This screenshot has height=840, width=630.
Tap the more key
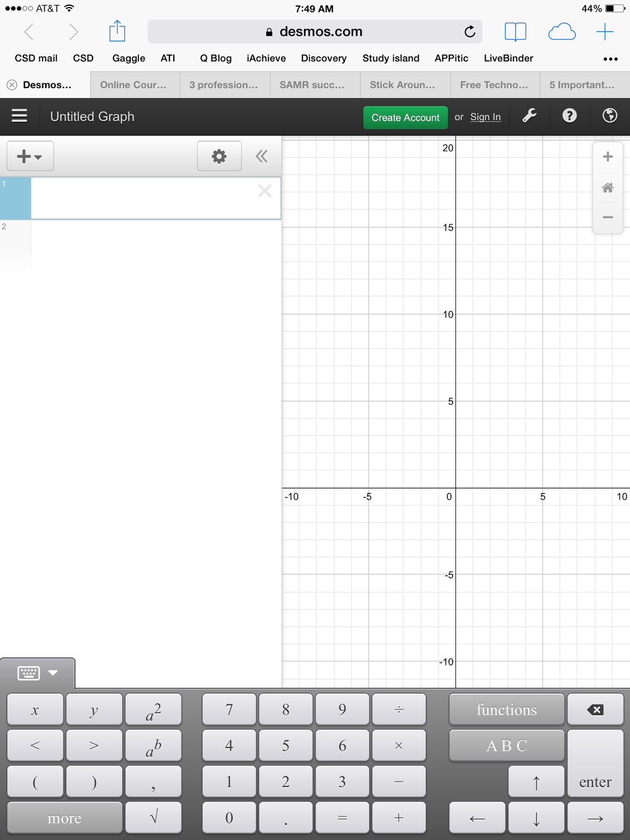[x=65, y=817]
